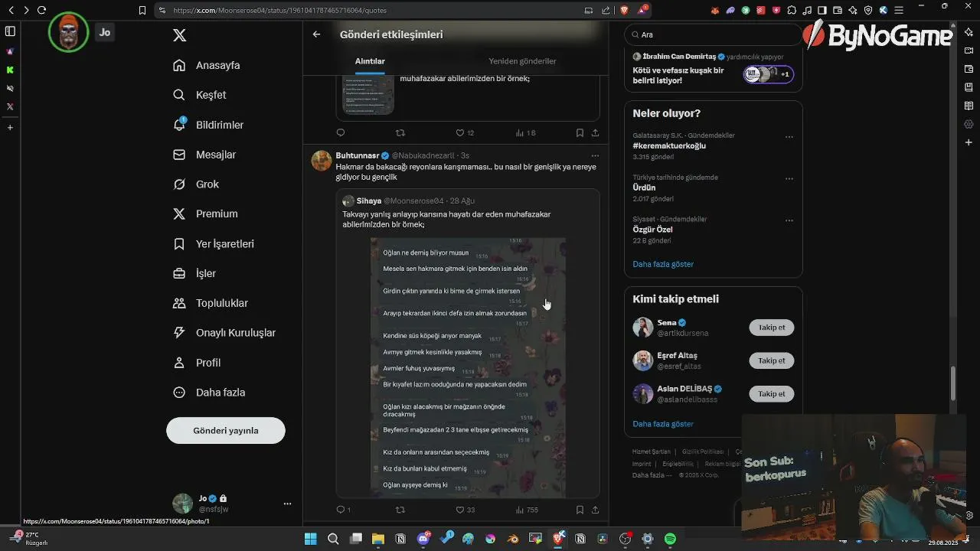The height and width of the screenshot is (551, 980).
Task: Open Gizlilik Politikası link
Action: [702, 452]
